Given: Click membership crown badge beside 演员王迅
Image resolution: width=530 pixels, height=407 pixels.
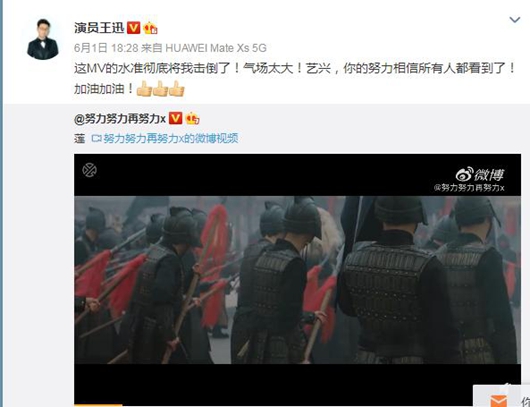Looking at the screenshot, I should coord(150,28).
